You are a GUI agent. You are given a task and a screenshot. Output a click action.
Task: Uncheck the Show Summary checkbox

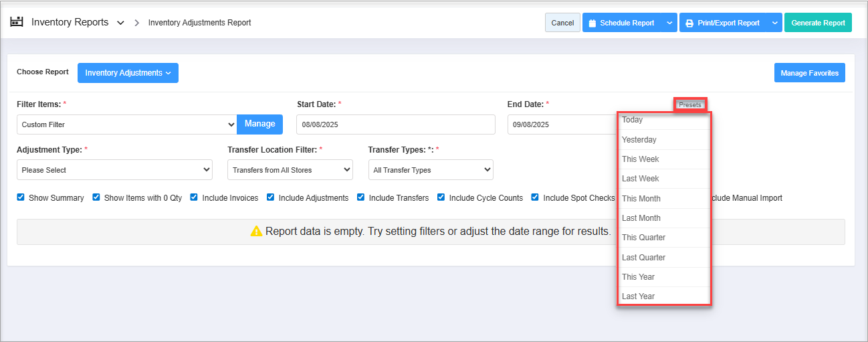21,197
